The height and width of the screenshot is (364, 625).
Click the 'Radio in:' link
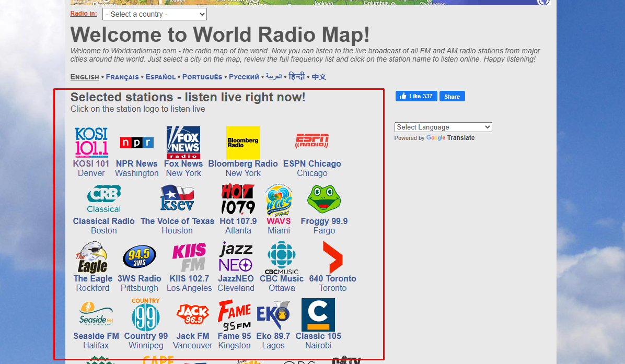[x=84, y=14]
